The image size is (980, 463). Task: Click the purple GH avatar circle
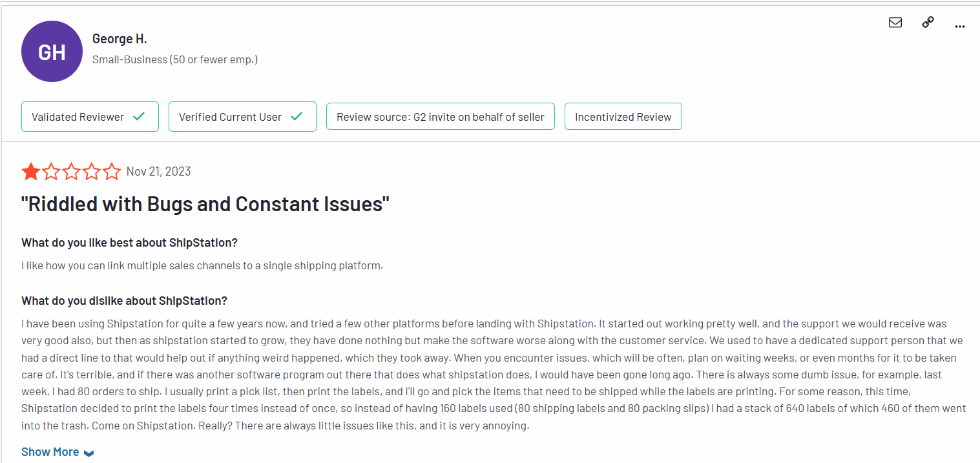point(52,51)
